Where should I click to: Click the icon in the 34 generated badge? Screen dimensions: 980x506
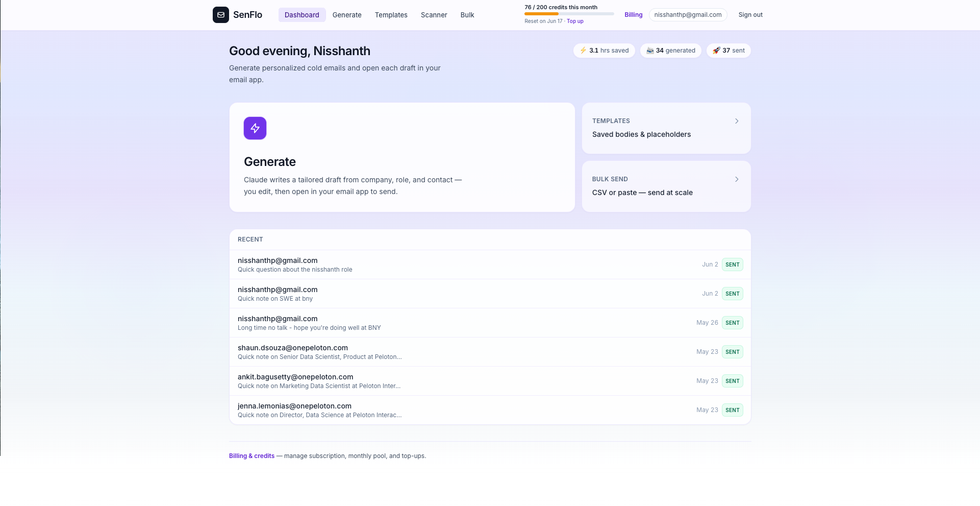coord(650,51)
